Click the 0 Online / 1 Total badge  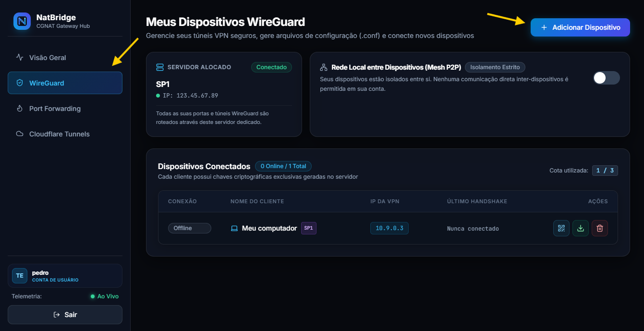[283, 166]
